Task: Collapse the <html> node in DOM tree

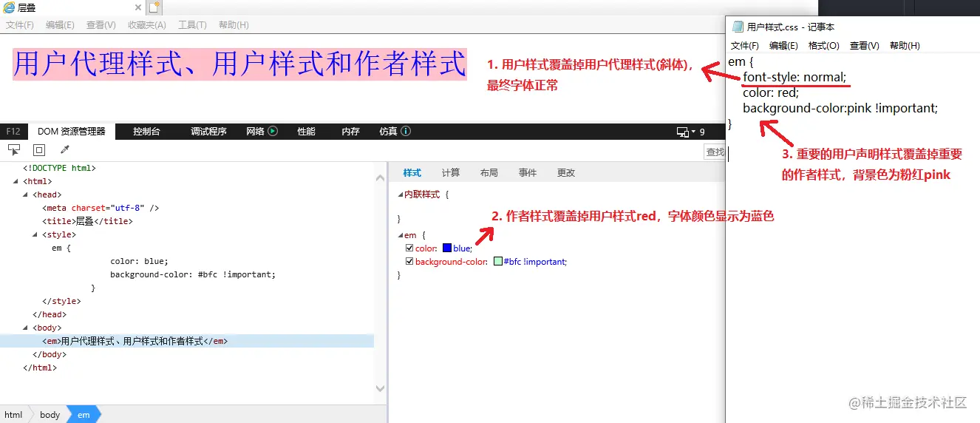Action: (x=17, y=181)
